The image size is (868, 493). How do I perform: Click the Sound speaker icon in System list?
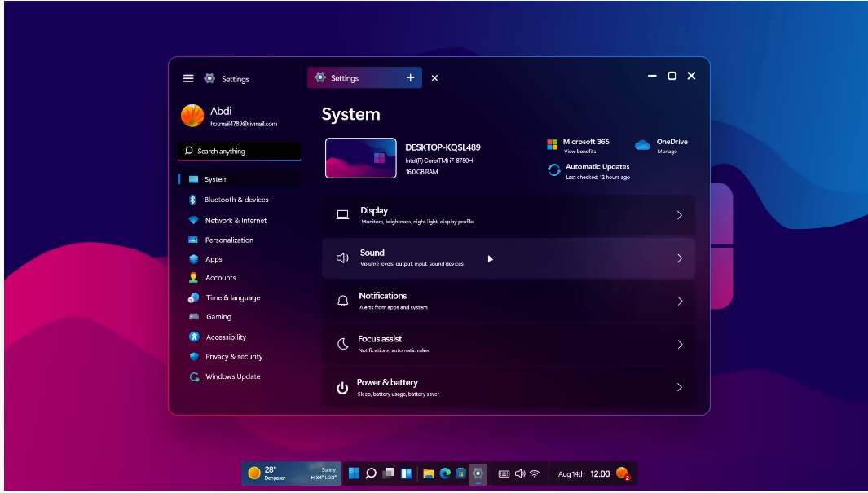[x=342, y=258]
